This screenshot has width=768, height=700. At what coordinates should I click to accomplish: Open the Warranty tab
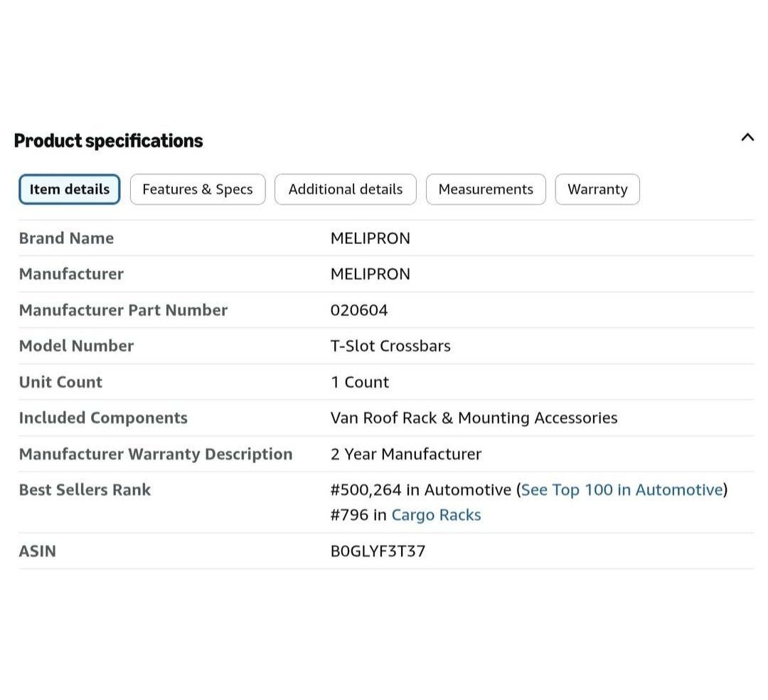pos(597,189)
